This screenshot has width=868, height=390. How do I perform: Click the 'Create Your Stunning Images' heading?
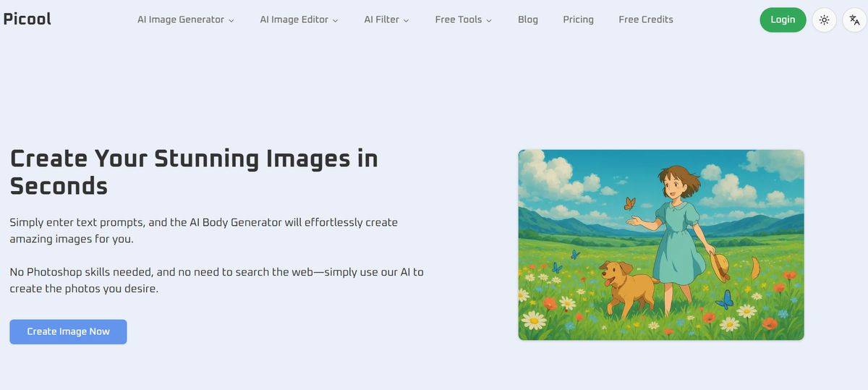(194, 171)
